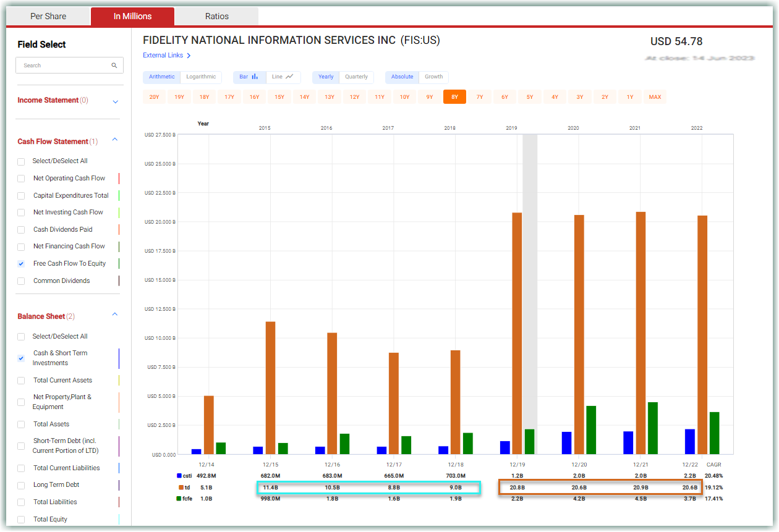Check Net Operating Cash Flow
Screen dimensions: 779x532
click(x=21, y=179)
